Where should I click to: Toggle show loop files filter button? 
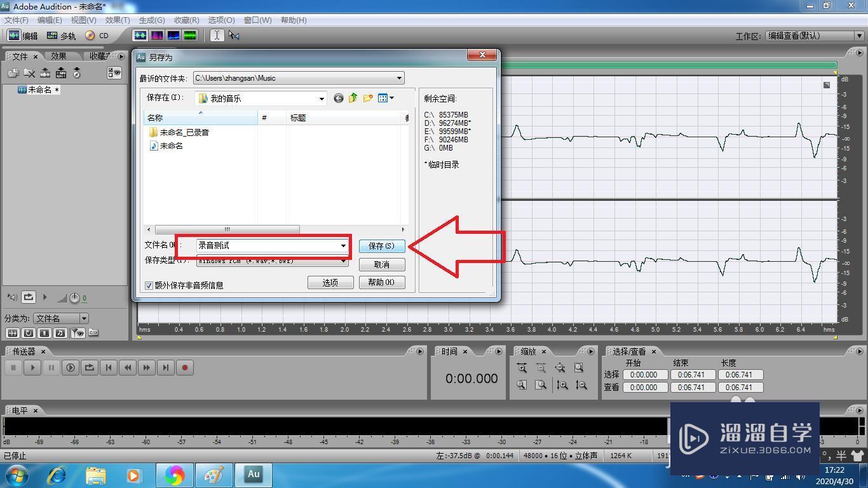click(29, 333)
